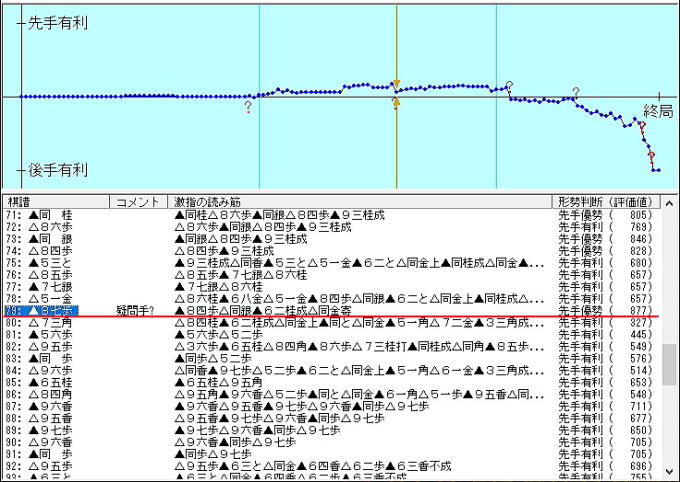The width and height of the screenshot is (680, 482).
Task: Select move row 75: ▲5三と
Action: point(331,263)
